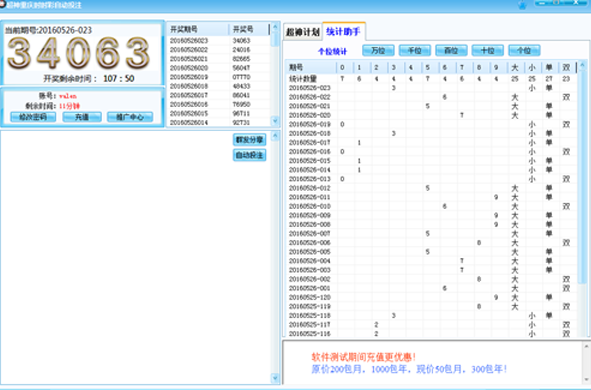Click down arrow of draw results list
Image resolution: width=591 pixels, height=390 pixels.
pos(275,121)
